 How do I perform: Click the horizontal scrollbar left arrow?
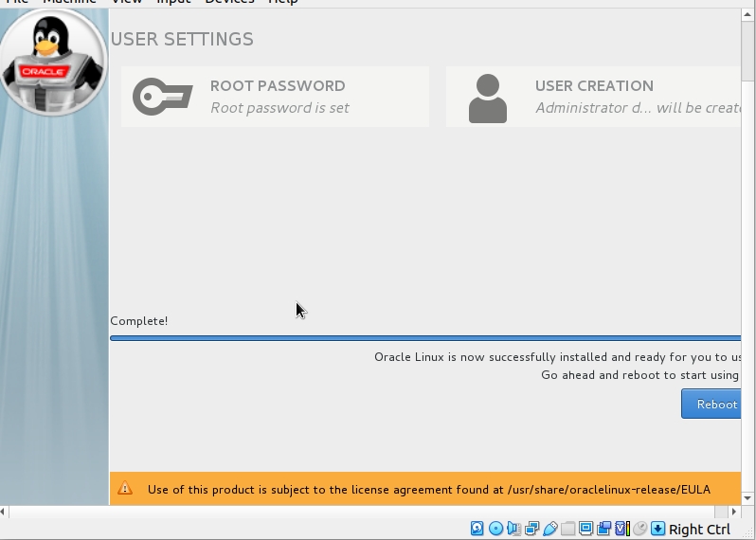pyautogui.click(x=4, y=512)
